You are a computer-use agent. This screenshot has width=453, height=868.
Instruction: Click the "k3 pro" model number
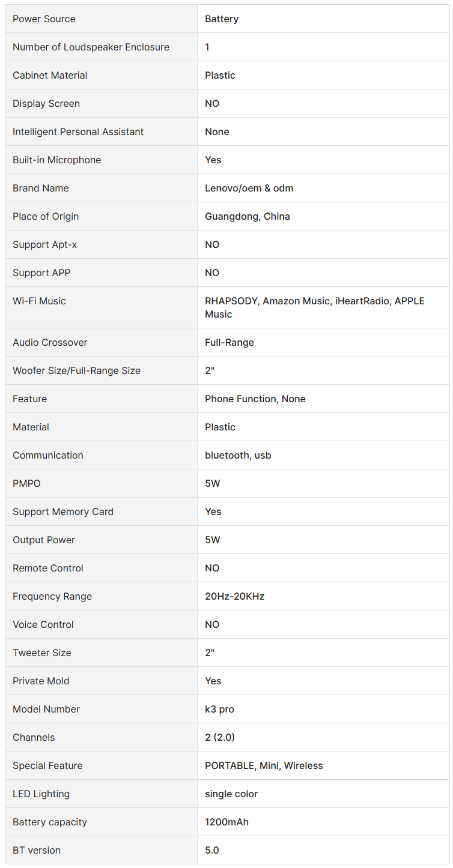[x=219, y=710]
